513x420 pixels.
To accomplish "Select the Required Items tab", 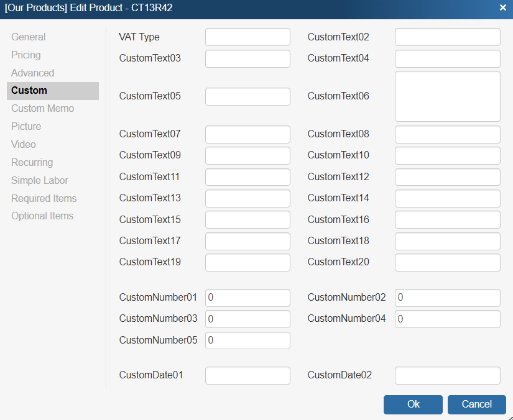I will [44, 199].
